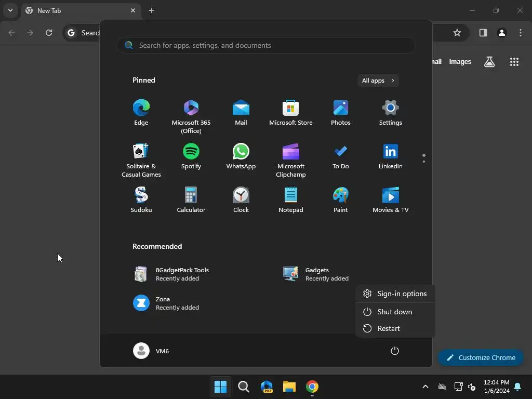Click the OneDrive tray icon
Screen dimensions: 532x399
442,387
